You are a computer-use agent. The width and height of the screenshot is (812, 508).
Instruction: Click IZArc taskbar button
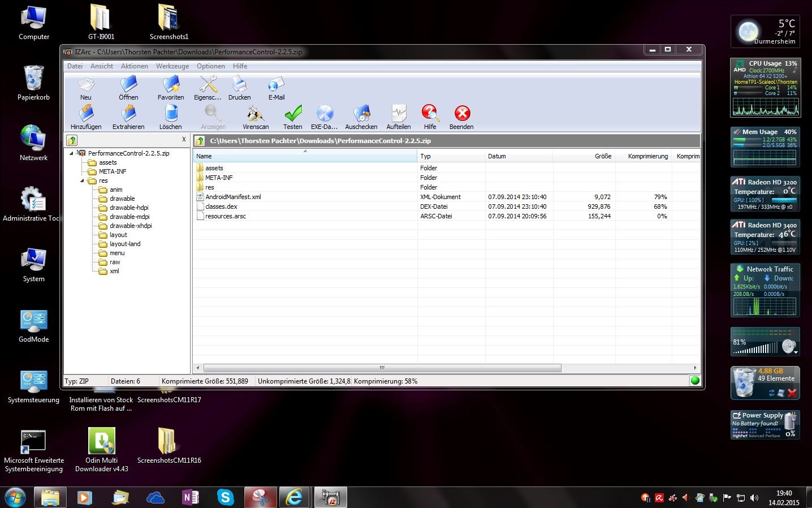[330, 497]
